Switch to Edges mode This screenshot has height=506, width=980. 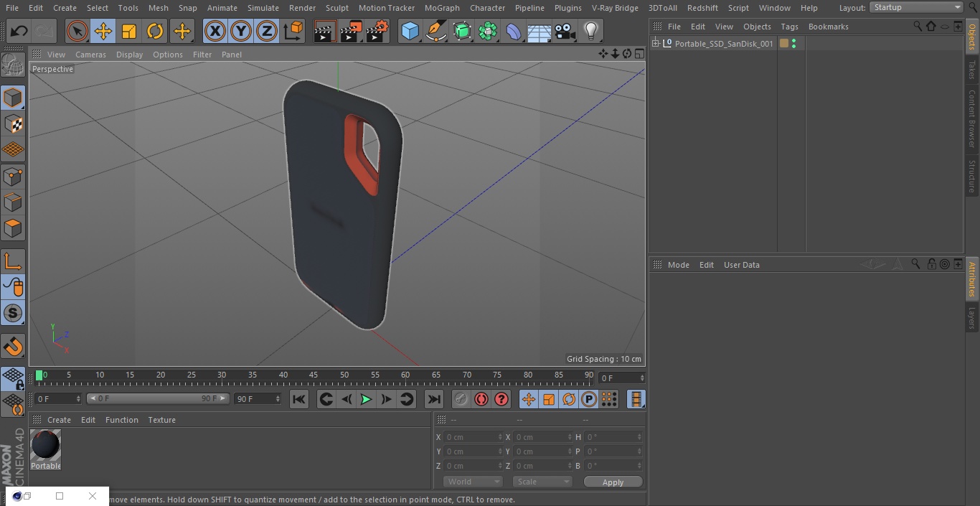click(13, 202)
